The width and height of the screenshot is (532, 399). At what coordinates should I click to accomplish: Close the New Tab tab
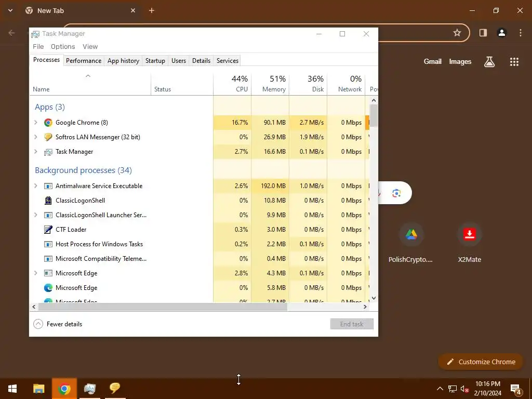point(133,10)
